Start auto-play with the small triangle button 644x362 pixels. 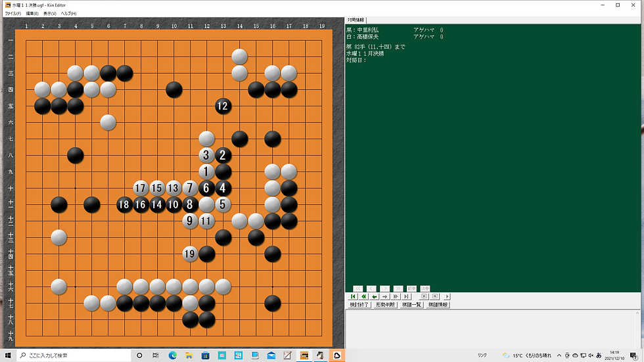point(448,296)
